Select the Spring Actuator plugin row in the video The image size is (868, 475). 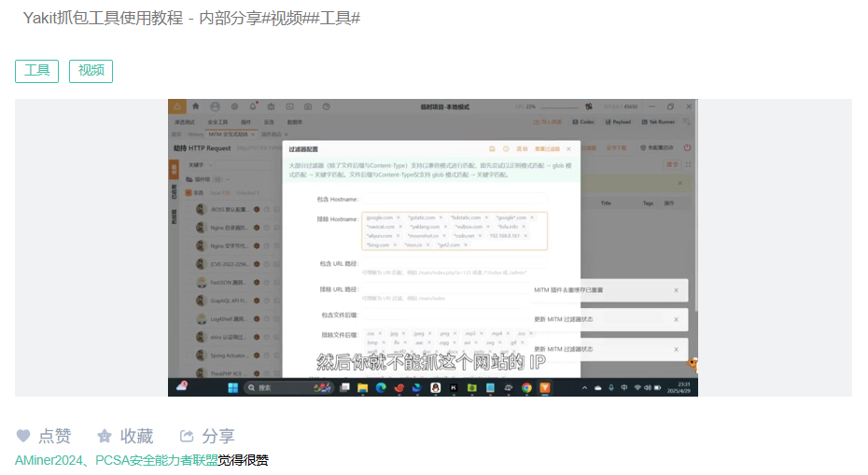pyautogui.click(x=232, y=356)
